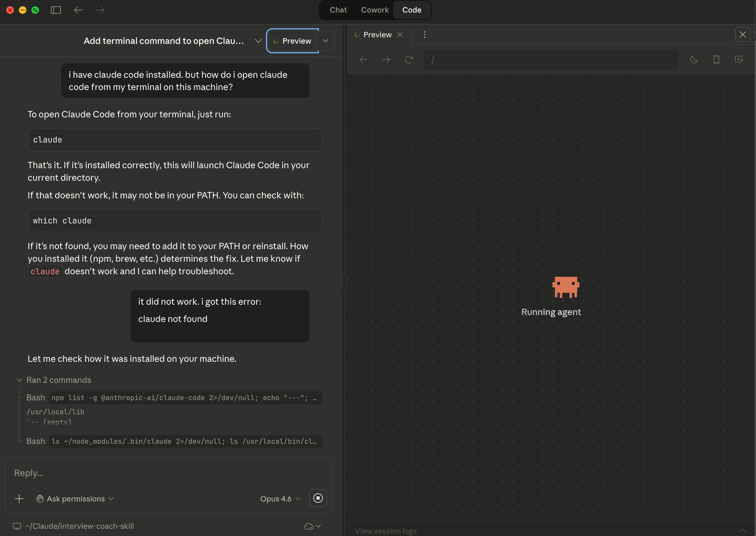756x536 pixels.
Task: Focus the preview URL address field
Action: 551,60
